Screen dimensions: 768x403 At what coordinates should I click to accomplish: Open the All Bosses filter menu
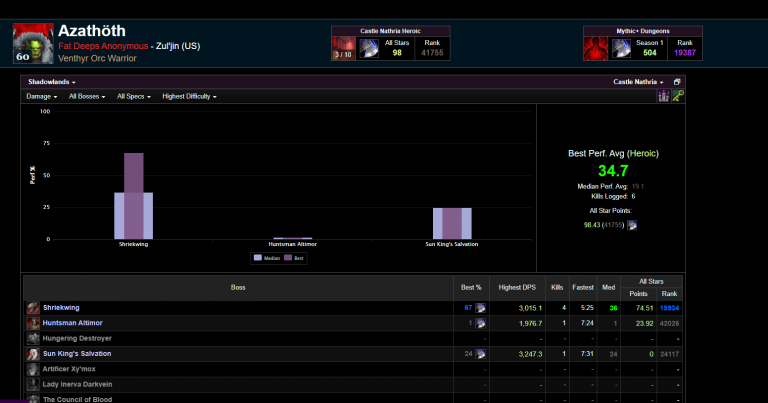coord(88,96)
